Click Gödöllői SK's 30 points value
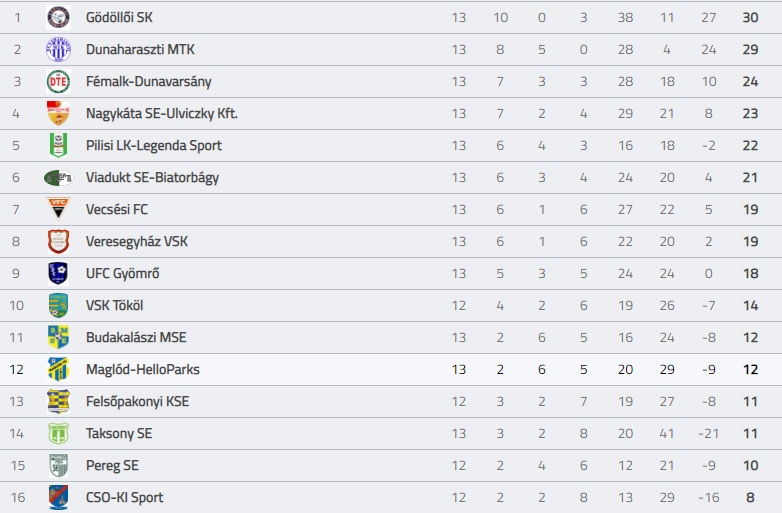The height and width of the screenshot is (513, 782). [750, 17]
